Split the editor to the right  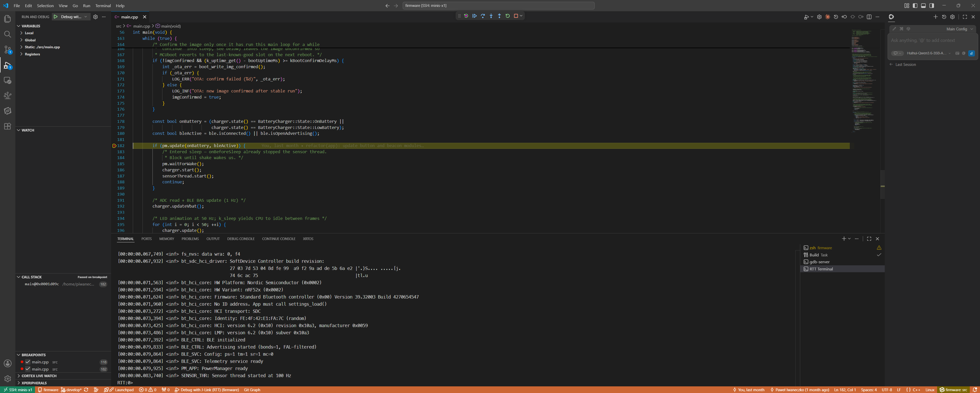point(869,17)
